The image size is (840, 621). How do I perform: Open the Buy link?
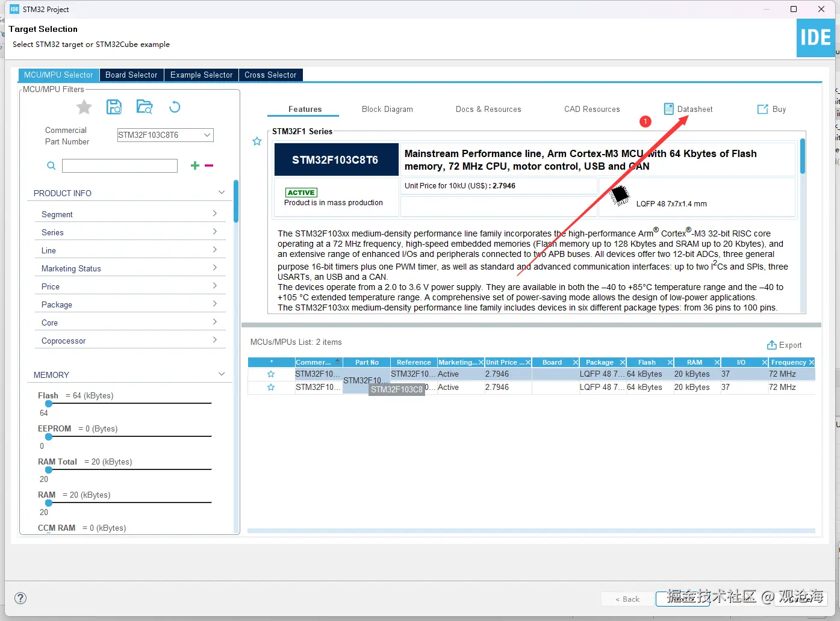coord(771,109)
